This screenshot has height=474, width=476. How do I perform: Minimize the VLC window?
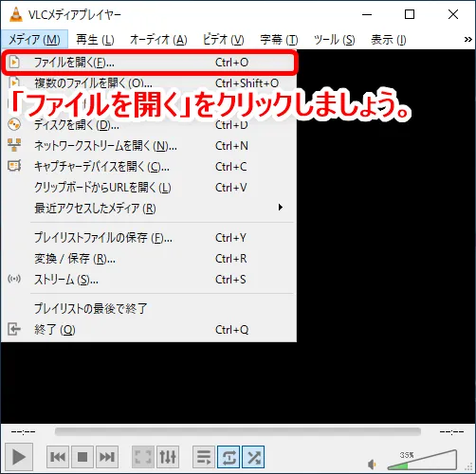[x=367, y=14]
